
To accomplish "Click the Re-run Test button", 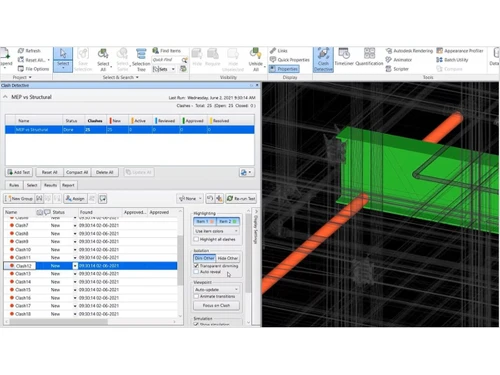I will click(x=241, y=199).
